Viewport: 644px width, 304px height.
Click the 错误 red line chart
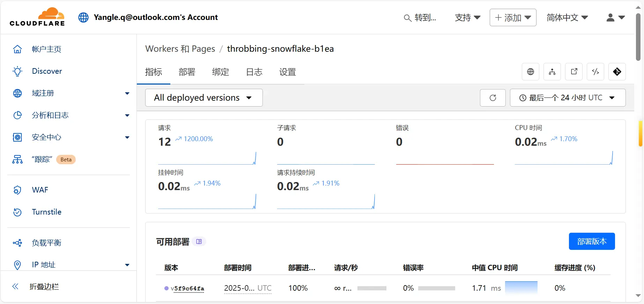point(445,164)
